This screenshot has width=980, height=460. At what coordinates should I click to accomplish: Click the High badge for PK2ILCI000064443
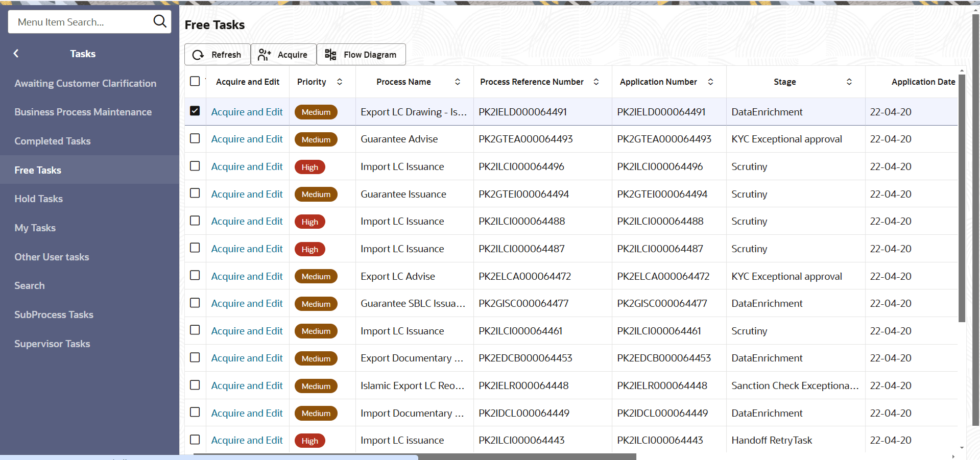pyautogui.click(x=310, y=441)
